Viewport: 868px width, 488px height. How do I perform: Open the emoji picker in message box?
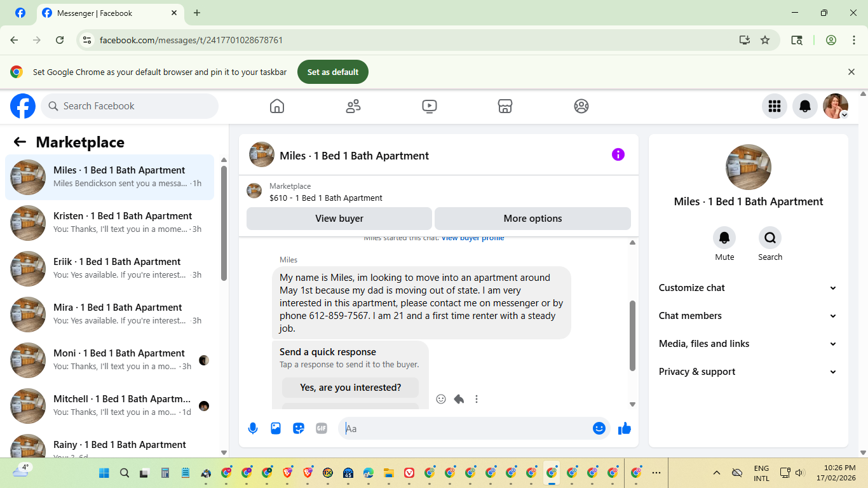tap(599, 428)
